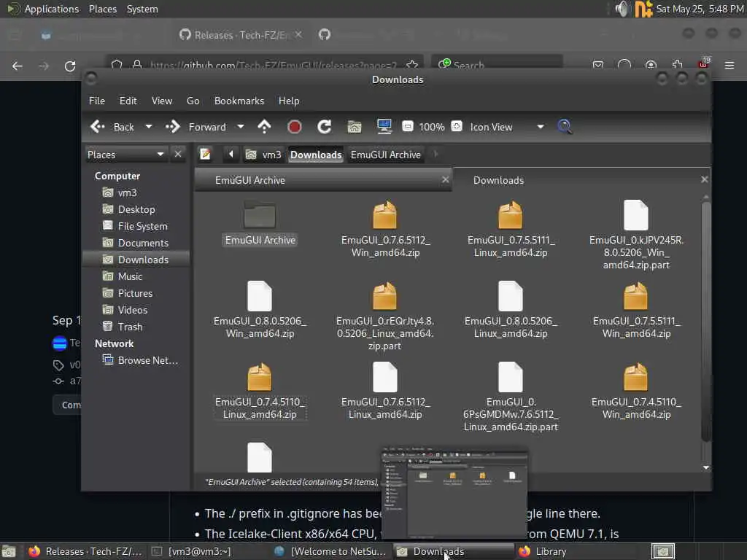
Task: Select EmuGUI_0.rEQrJty4 Linux zip.part file
Action: (385, 296)
